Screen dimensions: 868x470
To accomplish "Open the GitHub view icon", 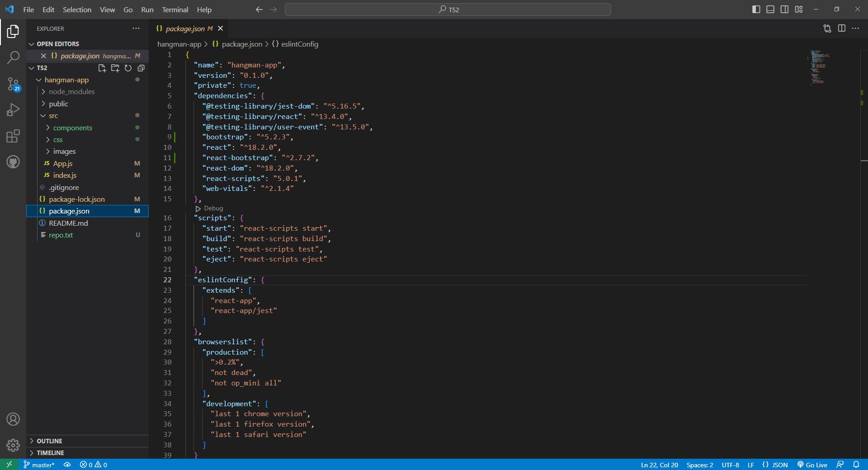I will point(13,162).
